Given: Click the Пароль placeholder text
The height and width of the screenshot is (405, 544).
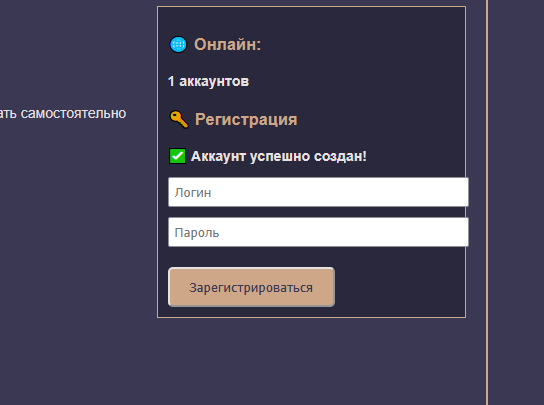Looking at the screenshot, I should pyautogui.click(x=197, y=233).
